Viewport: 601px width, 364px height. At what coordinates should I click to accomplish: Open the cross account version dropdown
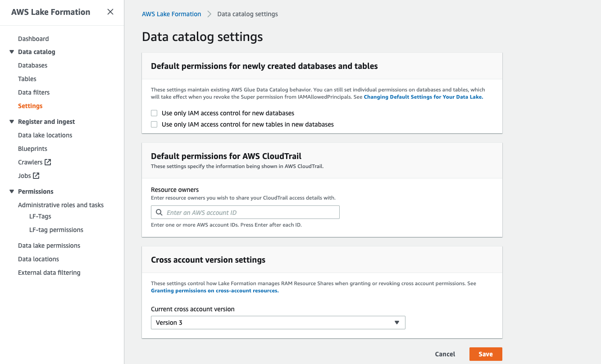pyautogui.click(x=278, y=323)
